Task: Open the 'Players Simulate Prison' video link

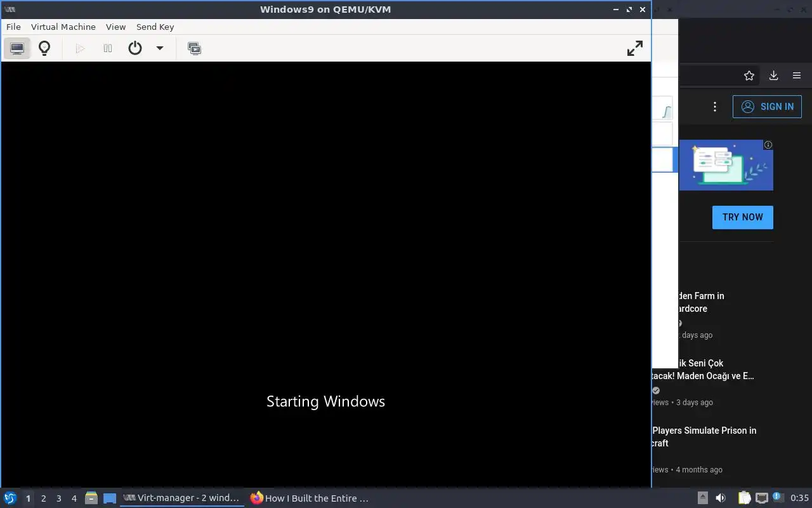Action: (704, 437)
